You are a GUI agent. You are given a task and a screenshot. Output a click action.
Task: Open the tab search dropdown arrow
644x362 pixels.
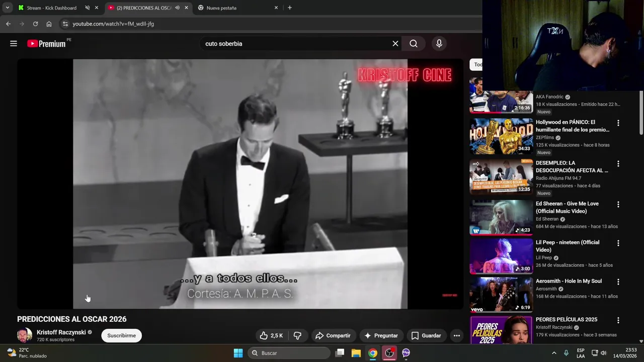7,8
